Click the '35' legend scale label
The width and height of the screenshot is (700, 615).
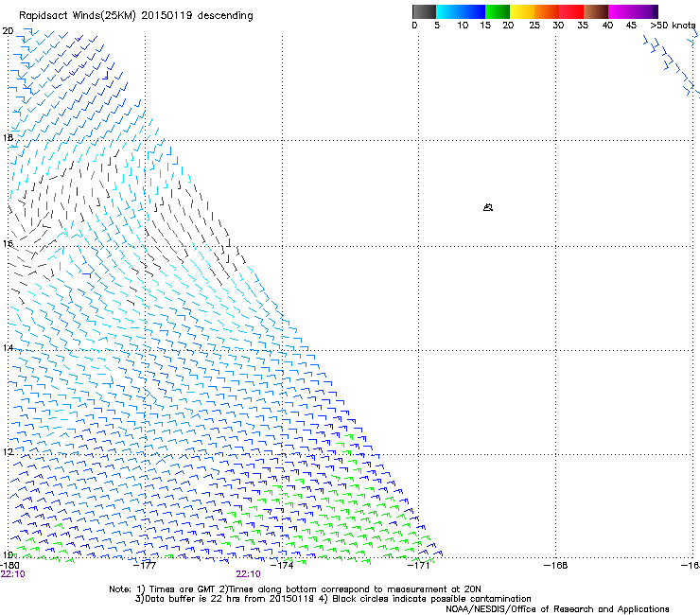pyautogui.click(x=583, y=26)
